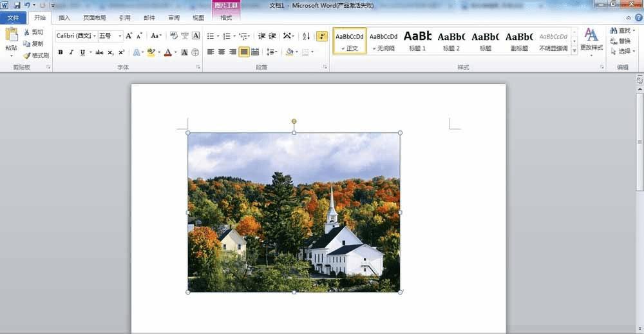Viewport: 644px width, 334px height.
Task: Click the Character Border icon
Action: [x=196, y=36]
